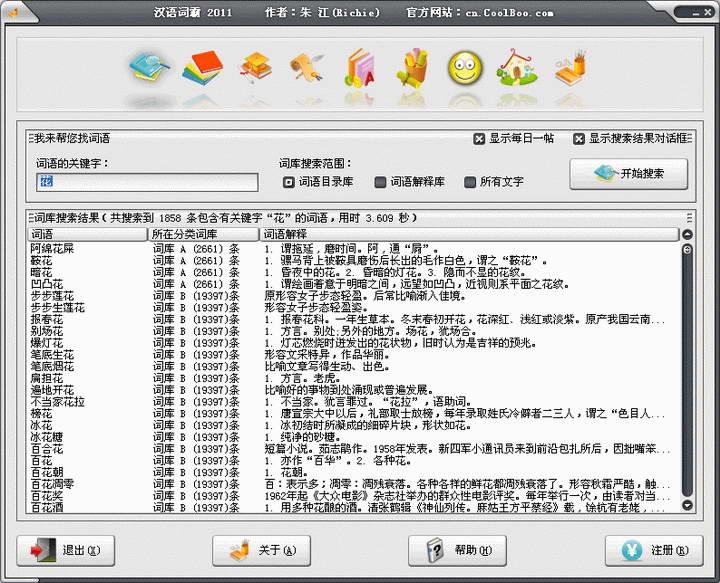Open the book search magnifier icon
Viewport: 720px width, 583px height.
[149, 68]
